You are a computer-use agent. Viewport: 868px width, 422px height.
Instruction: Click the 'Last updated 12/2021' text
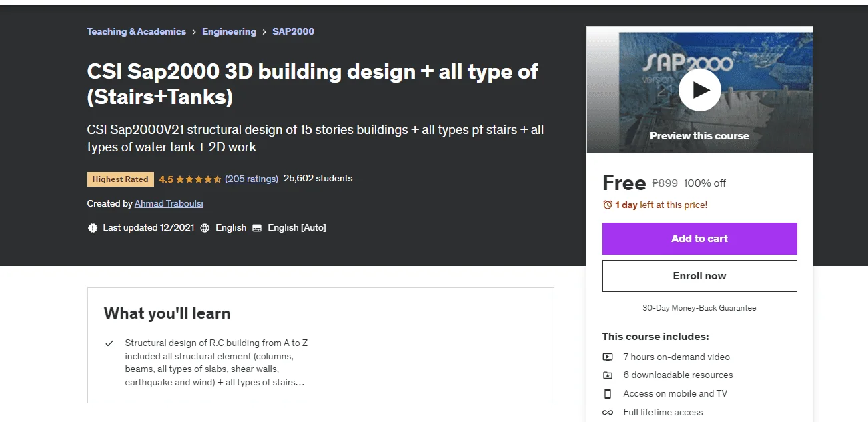click(x=149, y=228)
